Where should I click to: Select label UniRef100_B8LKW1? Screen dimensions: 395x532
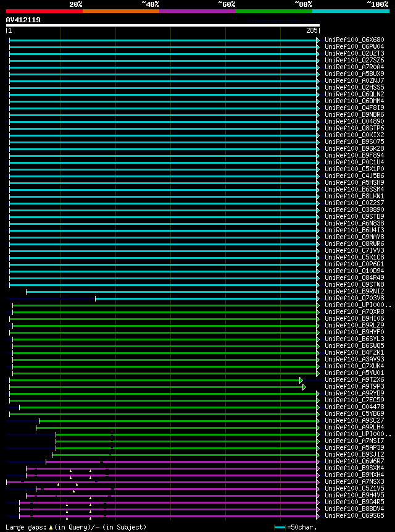click(354, 196)
